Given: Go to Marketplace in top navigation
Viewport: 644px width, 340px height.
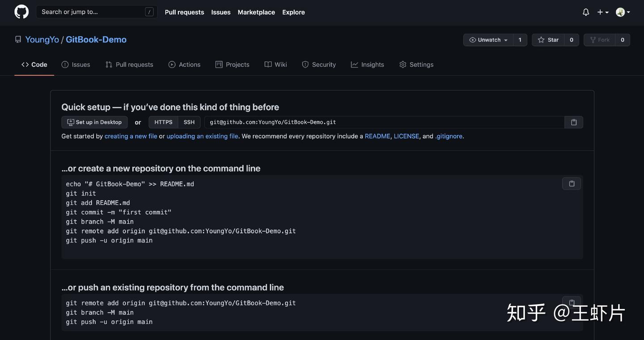Looking at the screenshot, I should pyautogui.click(x=256, y=12).
